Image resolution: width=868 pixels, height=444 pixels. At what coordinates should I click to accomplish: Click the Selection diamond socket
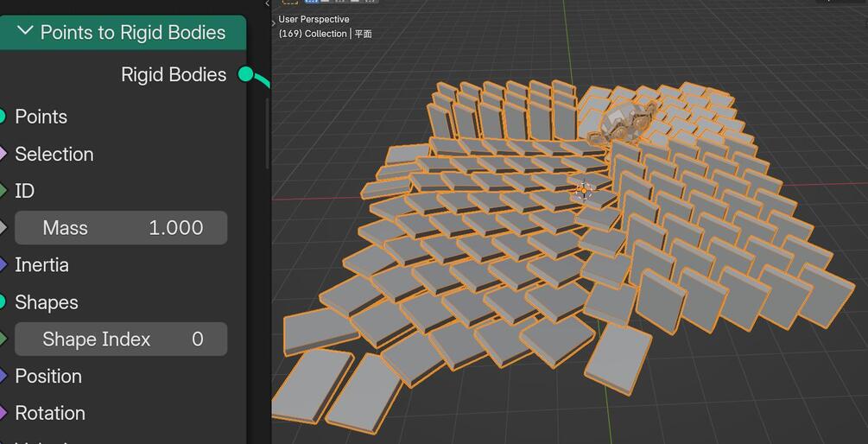pyautogui.click(x=2, y=154)
